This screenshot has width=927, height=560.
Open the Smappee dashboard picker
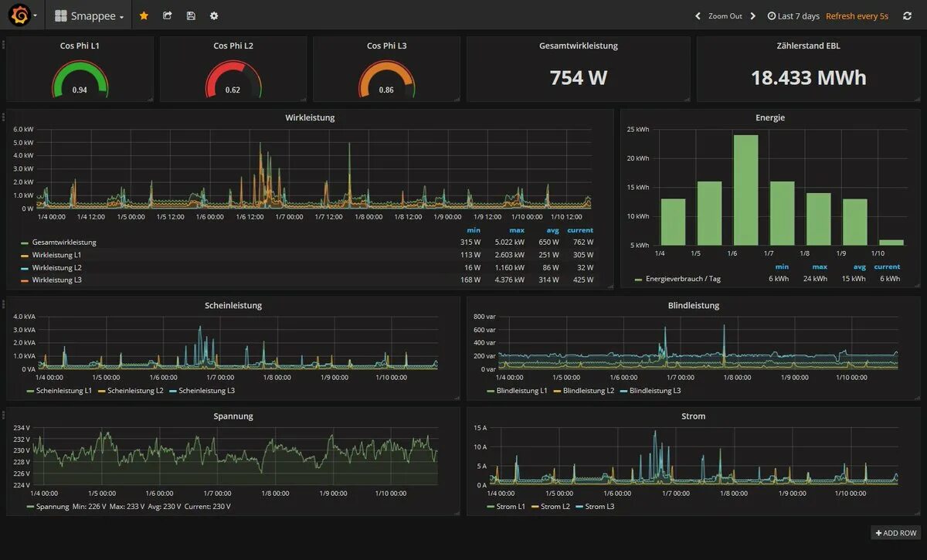pyautogui.click(x=89, y=15)
